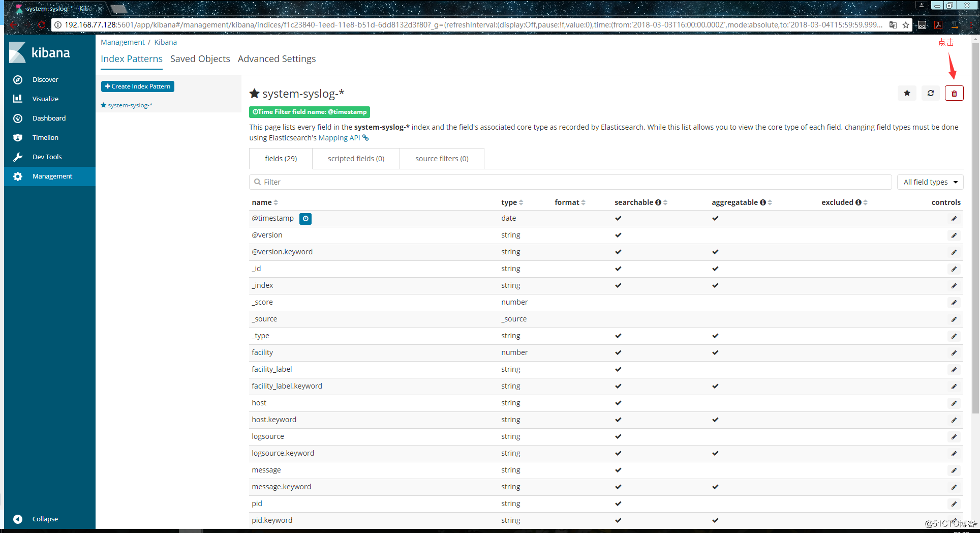Focus the Filter fields input
Viewport: 980px width, 533px height.
coord(570,182)
